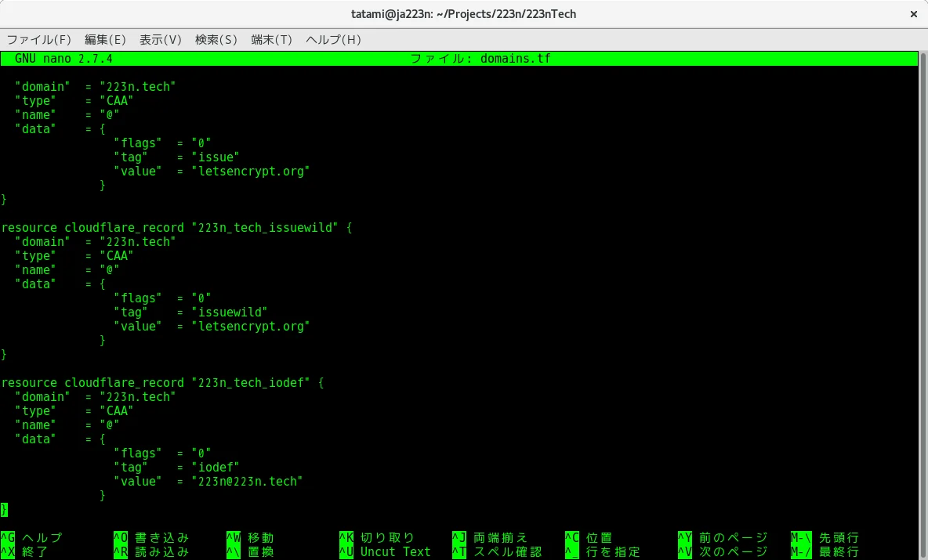This screenshot has height=560, width=928.
Task: Click the ^K 切り取り shortcut
Action: [377, 537]
